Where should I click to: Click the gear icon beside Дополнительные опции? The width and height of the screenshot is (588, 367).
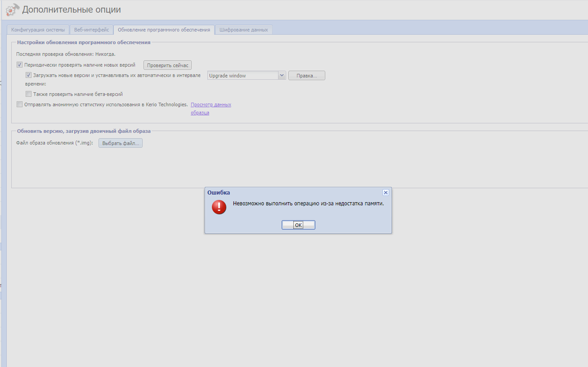click(x=13, y=9)
